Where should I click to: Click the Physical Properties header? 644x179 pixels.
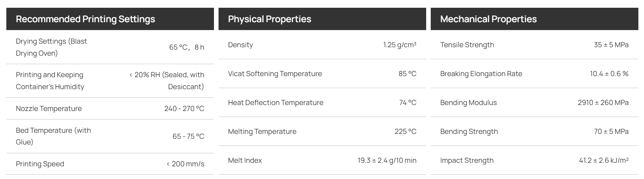(270, 19)
